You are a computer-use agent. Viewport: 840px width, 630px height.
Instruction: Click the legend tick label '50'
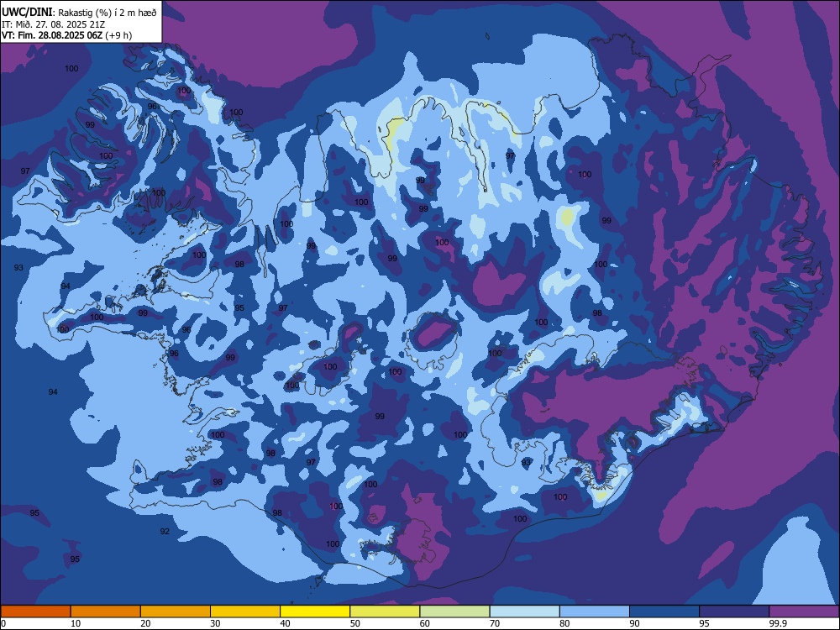tap(354, 623)
